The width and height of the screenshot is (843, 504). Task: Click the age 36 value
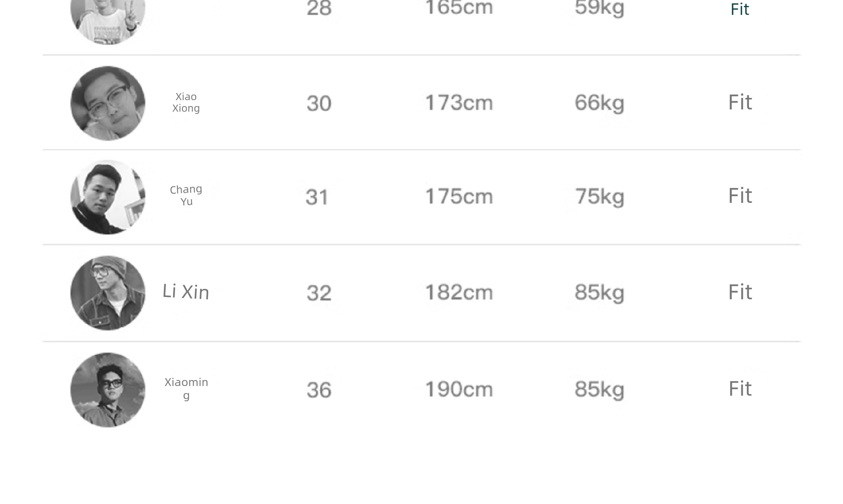[x=319, y=390]
